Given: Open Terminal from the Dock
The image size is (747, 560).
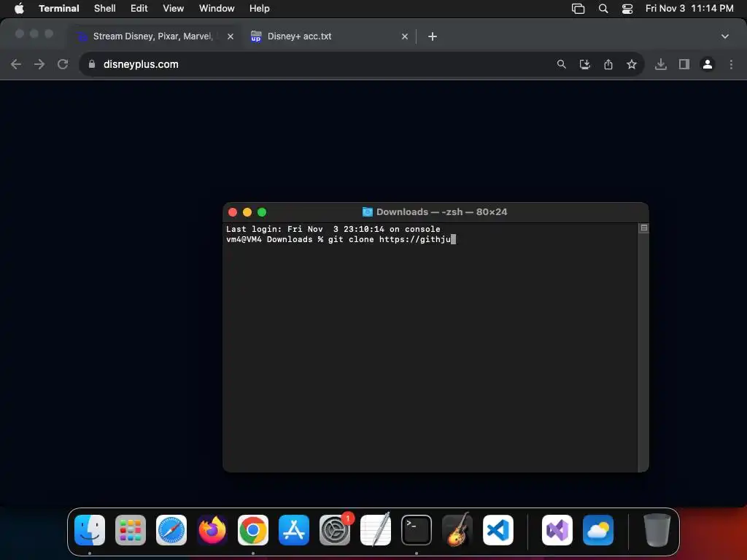Looking at the screenshot, I should 417,530.
